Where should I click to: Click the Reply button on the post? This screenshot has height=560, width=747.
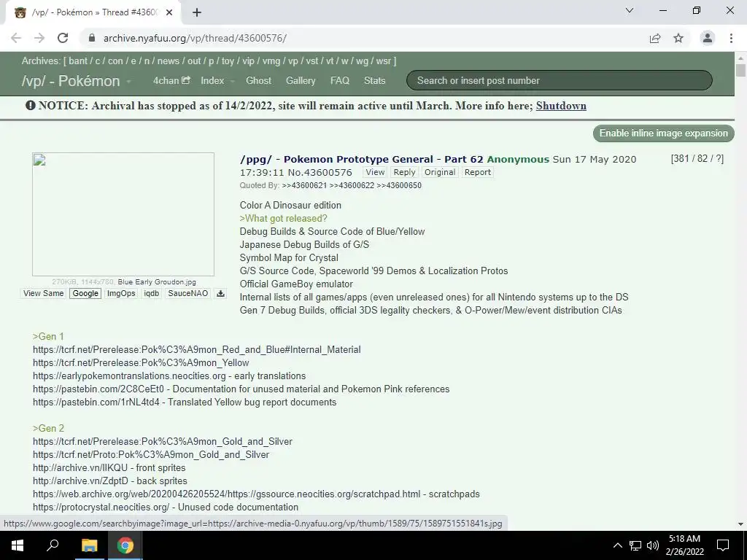[404, 172]
